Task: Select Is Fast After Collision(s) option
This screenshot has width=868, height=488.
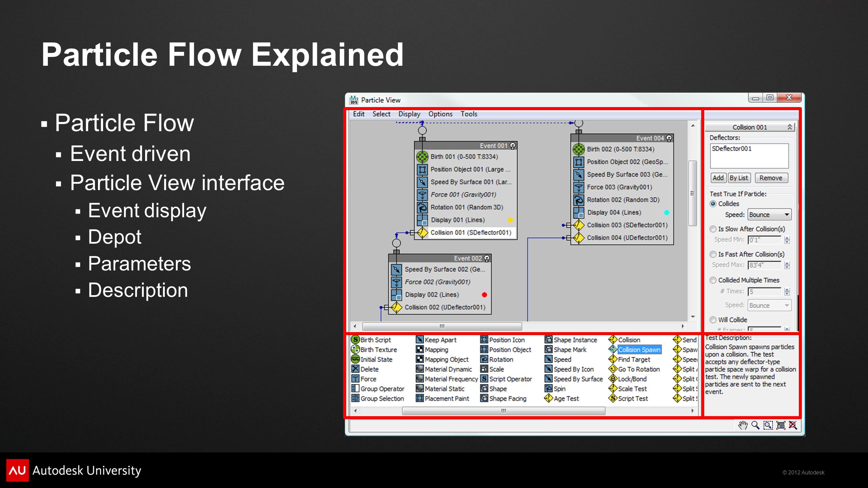Action: click(x=713, y=255)
